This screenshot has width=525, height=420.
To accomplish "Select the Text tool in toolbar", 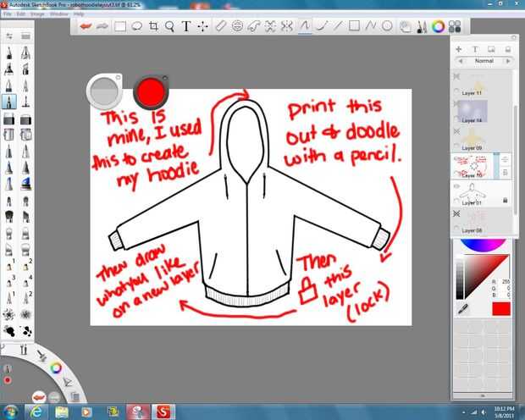I will [186, 26].
